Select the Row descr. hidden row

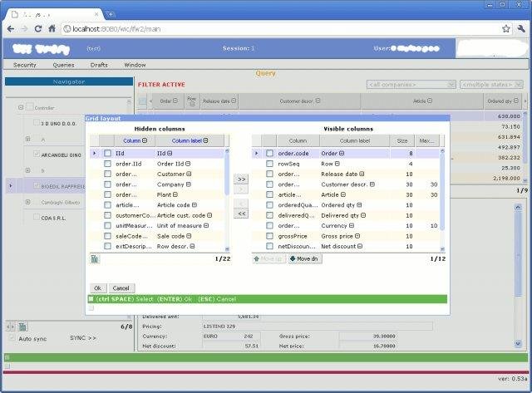[x=159, y=247]
